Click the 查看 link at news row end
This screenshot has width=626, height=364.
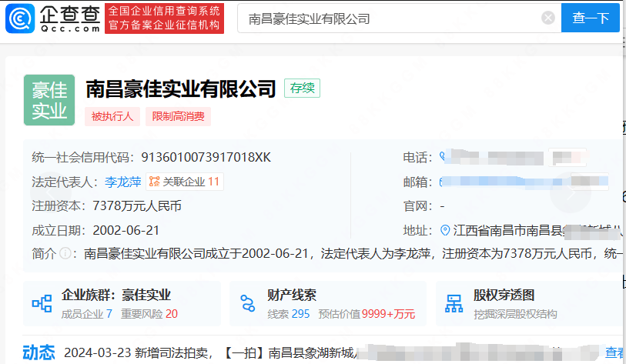click(614, 352)
